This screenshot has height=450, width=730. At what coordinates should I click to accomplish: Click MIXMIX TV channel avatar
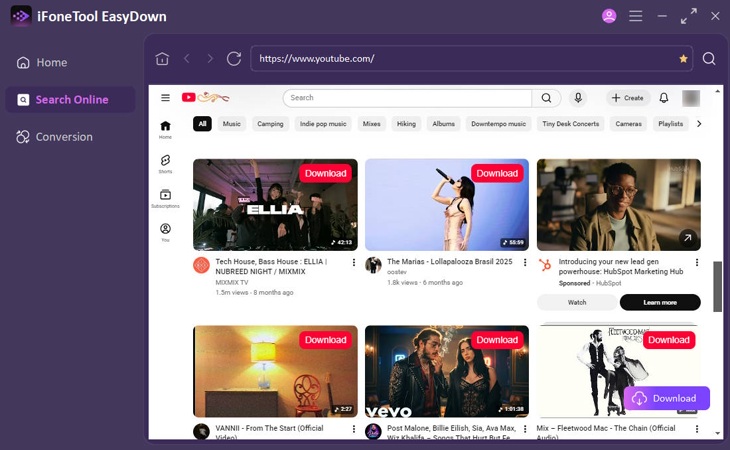tap(201, 265)
